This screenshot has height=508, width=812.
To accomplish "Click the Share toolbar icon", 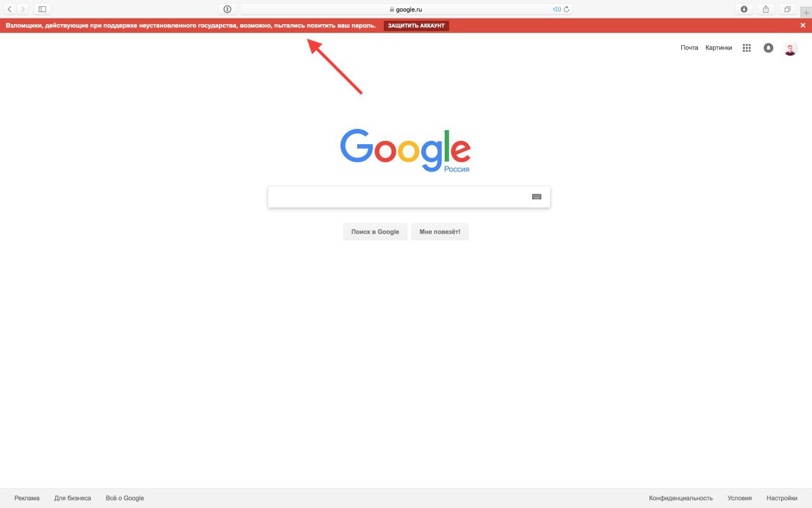I will (x=766, y=9).
